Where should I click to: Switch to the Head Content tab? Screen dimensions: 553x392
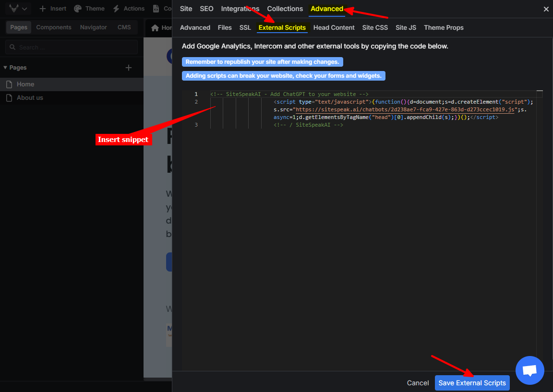click(334, 28)
